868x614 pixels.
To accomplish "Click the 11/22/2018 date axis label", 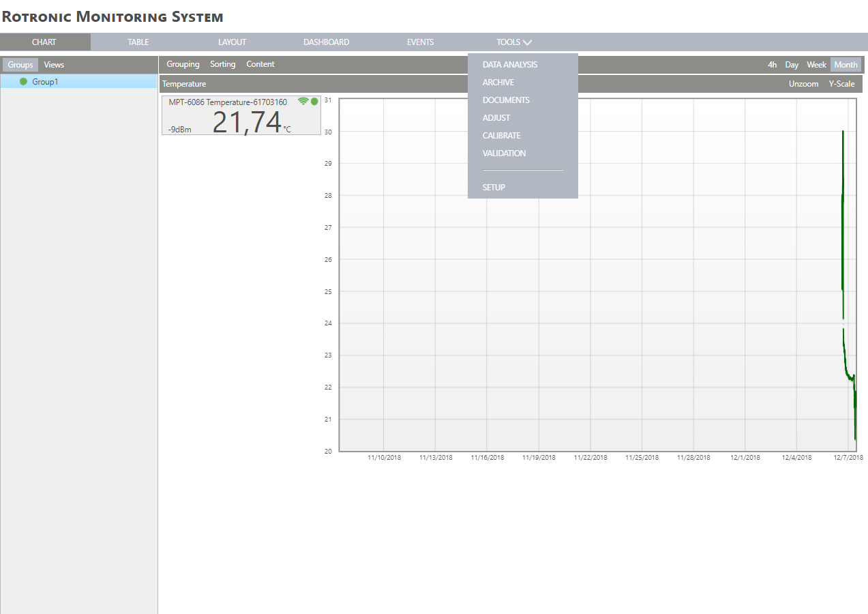I will point(590,457).
